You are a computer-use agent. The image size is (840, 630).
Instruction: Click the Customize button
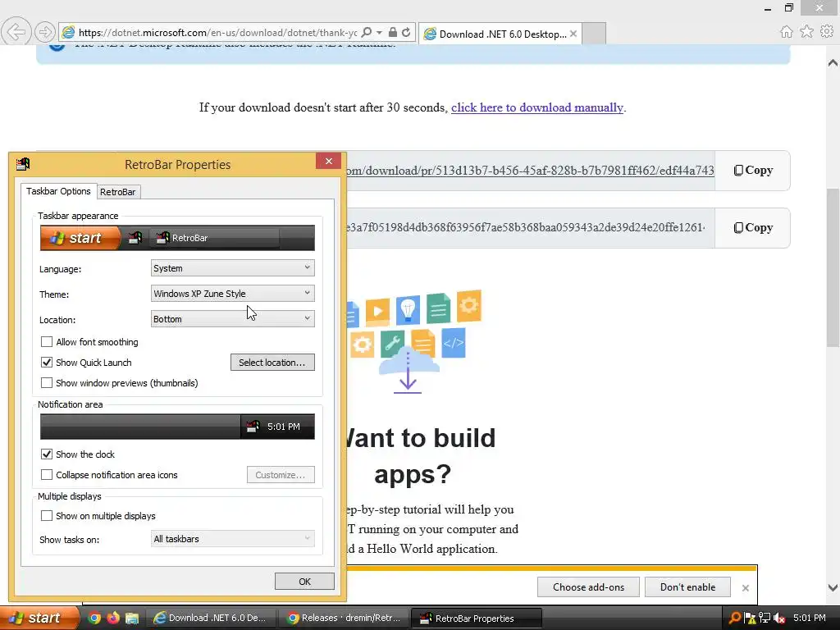point(281,475)
